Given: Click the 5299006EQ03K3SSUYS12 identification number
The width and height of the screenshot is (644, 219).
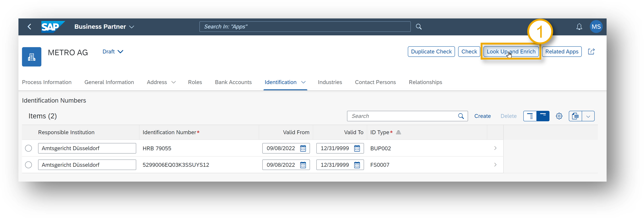Looking at the screenshot, I should (176, 165).
